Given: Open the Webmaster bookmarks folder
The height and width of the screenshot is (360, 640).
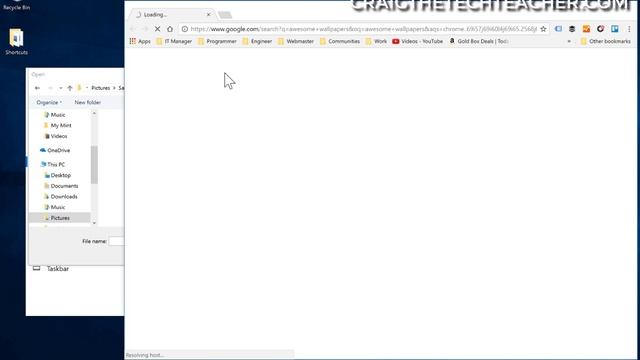Looking at the screenshot, I should coord(296,41).
